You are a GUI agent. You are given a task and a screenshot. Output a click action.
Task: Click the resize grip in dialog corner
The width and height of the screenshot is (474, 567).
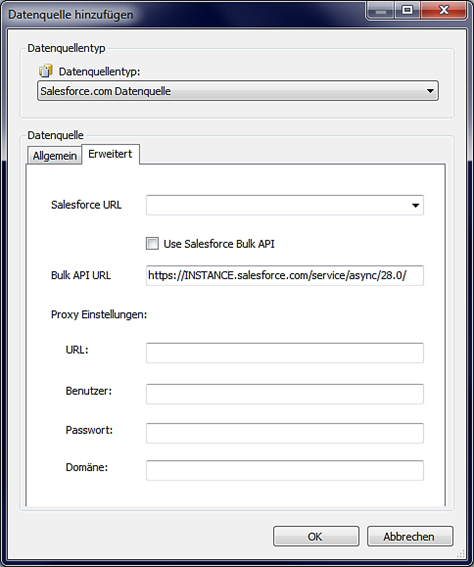[461, 554]
